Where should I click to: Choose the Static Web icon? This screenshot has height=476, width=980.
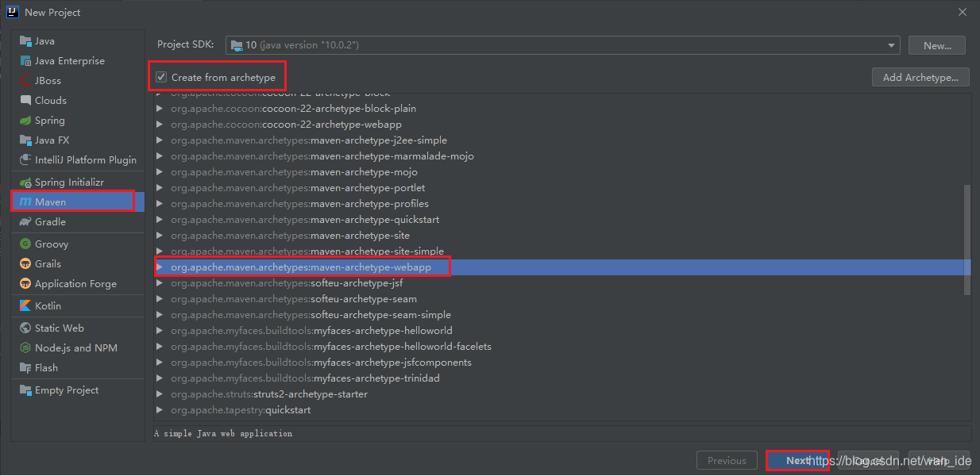point(25,328)
